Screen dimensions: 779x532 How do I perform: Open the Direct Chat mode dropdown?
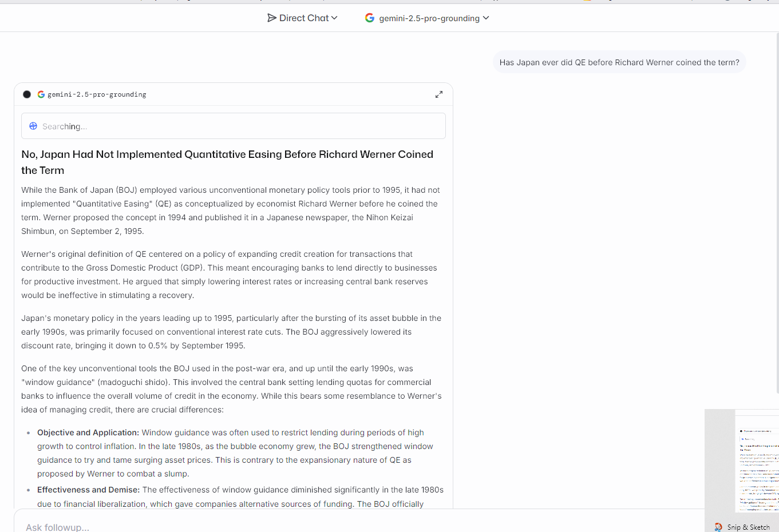click(x=302, y=18)
